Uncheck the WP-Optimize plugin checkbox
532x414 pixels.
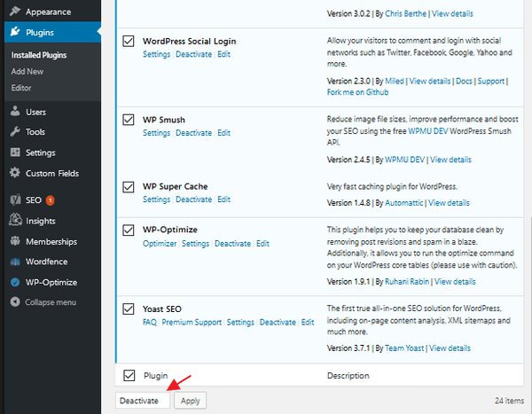click(x=129, y=230)
